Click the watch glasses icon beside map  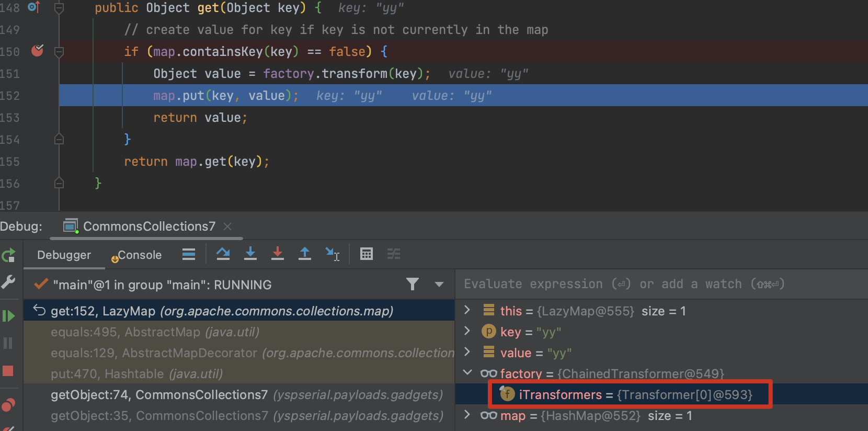tap(488, 415)
